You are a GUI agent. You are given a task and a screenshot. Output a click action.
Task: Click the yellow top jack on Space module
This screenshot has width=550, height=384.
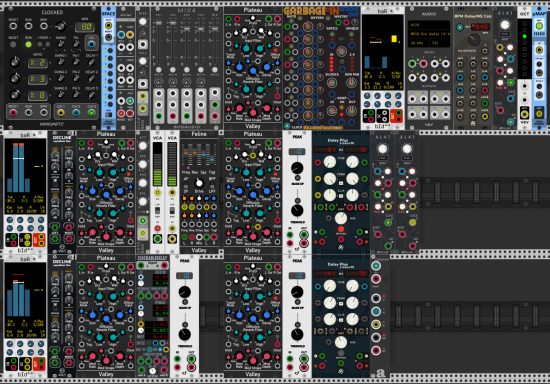109,25
